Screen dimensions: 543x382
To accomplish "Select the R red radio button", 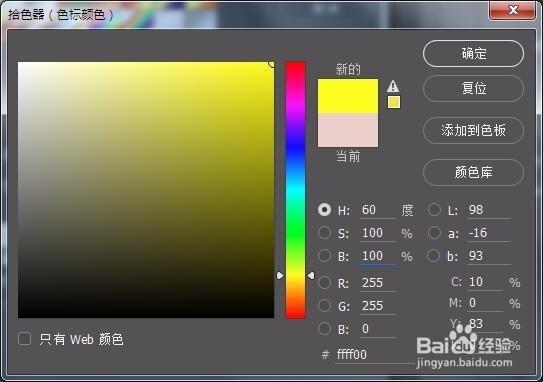I will pos(324,283).
